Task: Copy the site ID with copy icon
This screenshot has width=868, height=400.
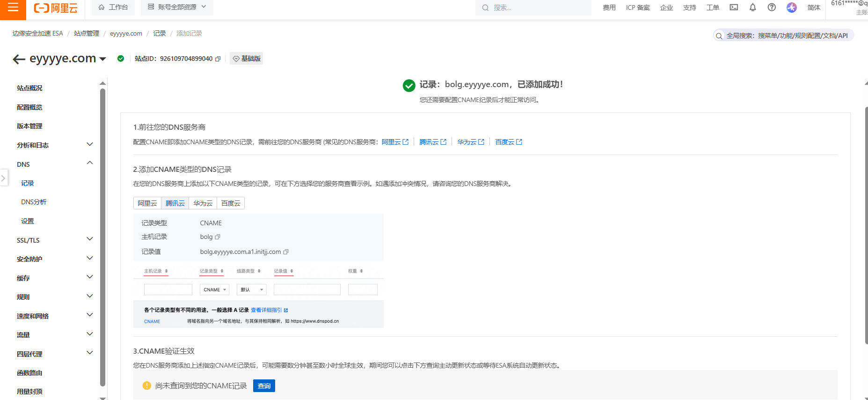Action: 218,59
